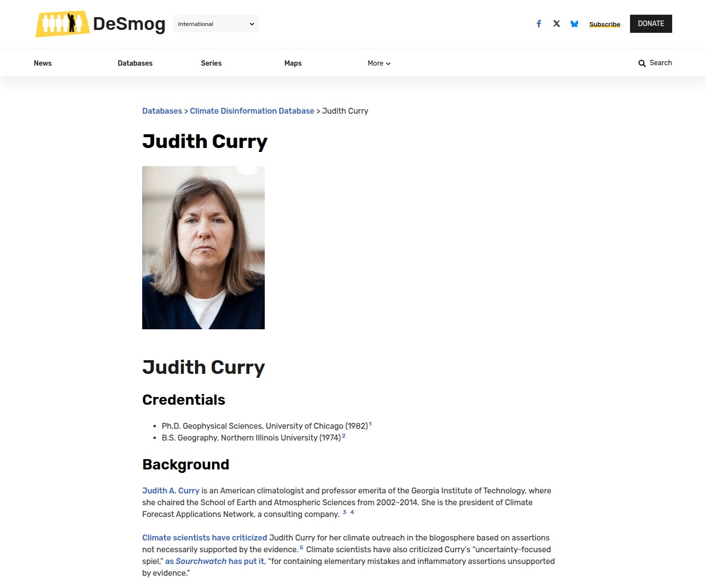Expand the More navigation menu
The image size is (706, 588).
pyautogui.click(x=379, y=63)
